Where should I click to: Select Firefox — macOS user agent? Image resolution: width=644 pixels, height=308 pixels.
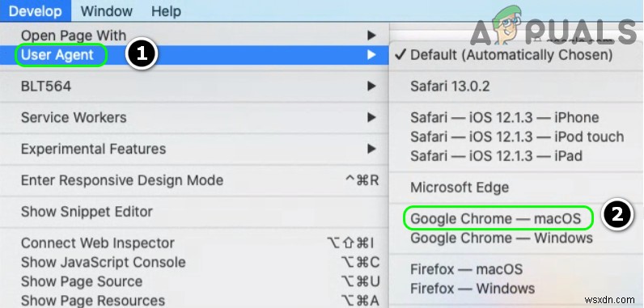pos(516,269)
